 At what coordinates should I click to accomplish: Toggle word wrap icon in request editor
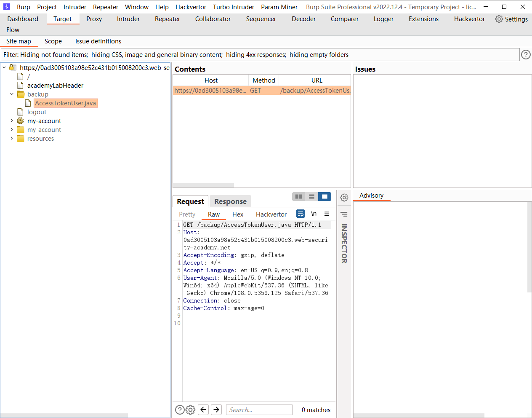[301, 214]
